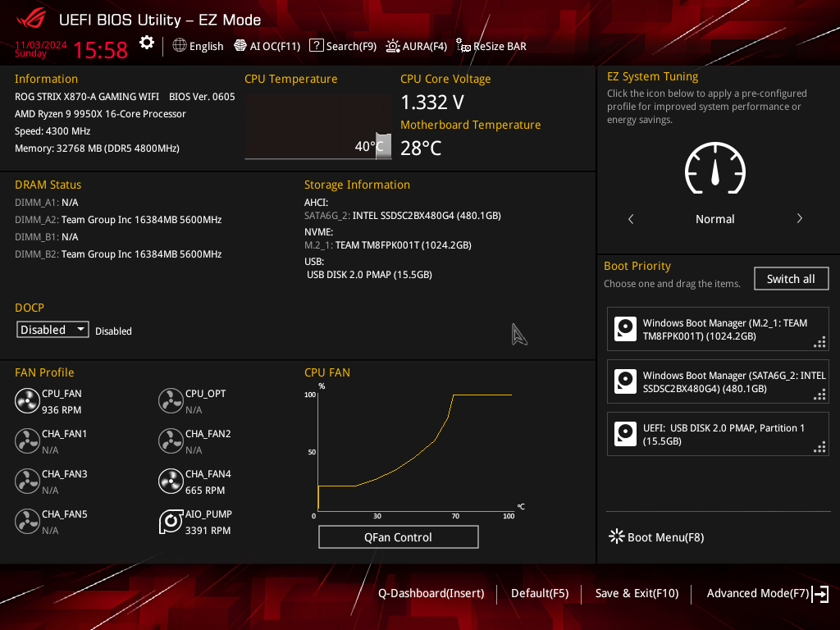Select Windows Boot Manager SATA6G_2 INTEL entry

point(718,381)
